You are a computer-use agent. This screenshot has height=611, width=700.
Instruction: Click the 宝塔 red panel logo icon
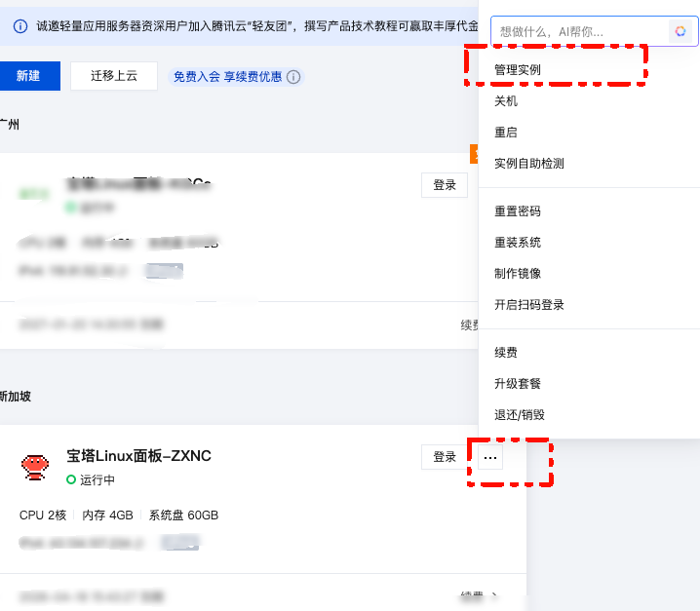[x=35, y=468]
